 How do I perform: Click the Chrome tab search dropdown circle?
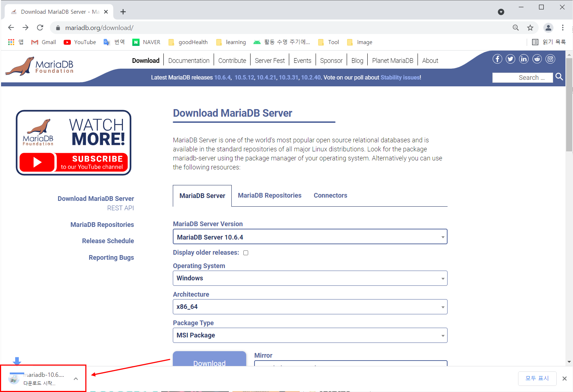[x=501, y=12]
